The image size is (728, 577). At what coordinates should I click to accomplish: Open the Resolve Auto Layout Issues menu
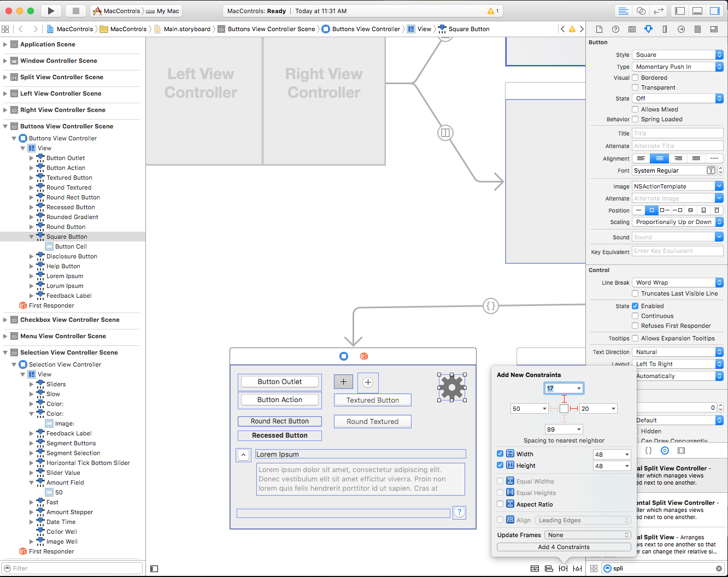tap(578, 568)
